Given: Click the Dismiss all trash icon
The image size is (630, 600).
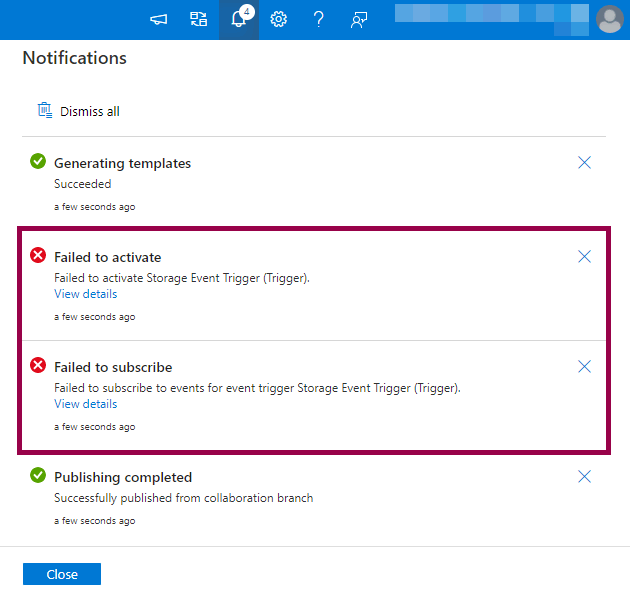Looking at the screenshot, I should click(44, 111).
